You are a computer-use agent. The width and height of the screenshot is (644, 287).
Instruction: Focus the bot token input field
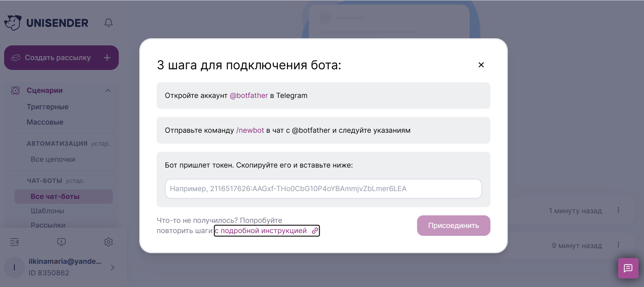tap(324, 189)
